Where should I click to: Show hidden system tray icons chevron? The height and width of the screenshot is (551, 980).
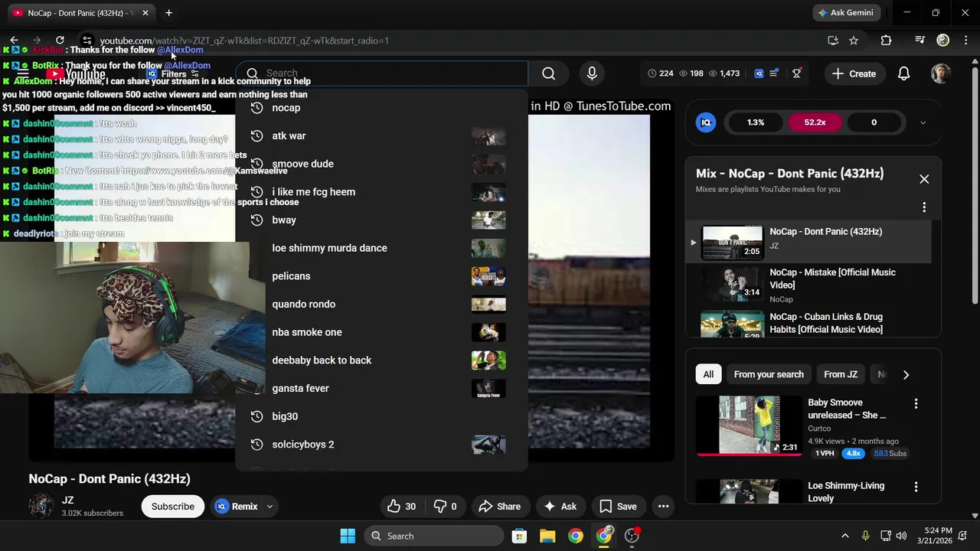pyautogui.click(x=845, y=536)
